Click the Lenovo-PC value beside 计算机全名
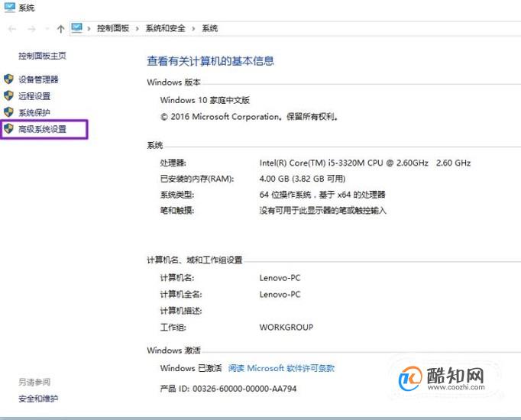Viewport: 521px width, 420px height. 280,294
